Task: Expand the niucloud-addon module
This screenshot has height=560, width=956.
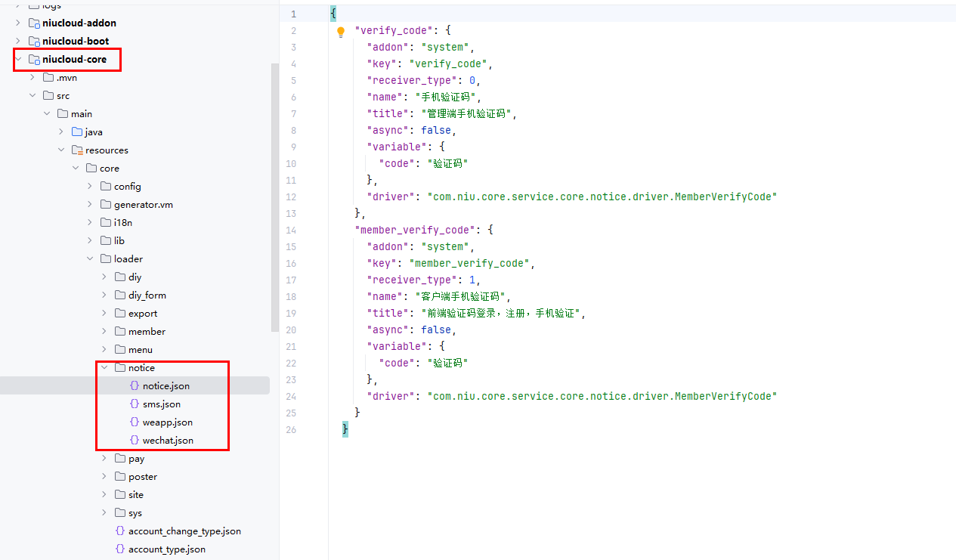Action: tap(18, 23)
